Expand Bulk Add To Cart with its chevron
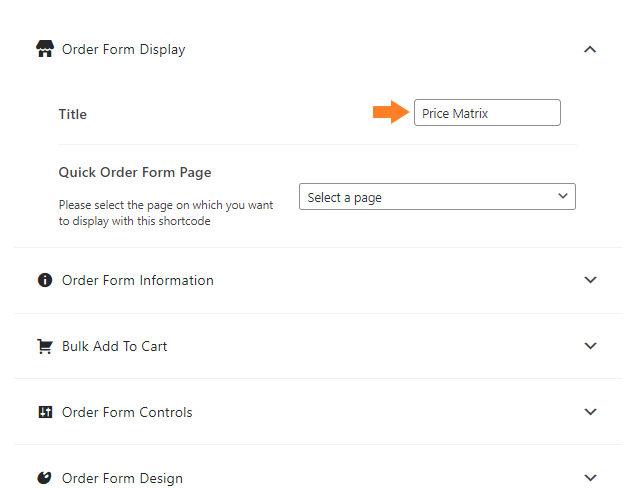Screen dimensions: 638x488 pos(590,346)
